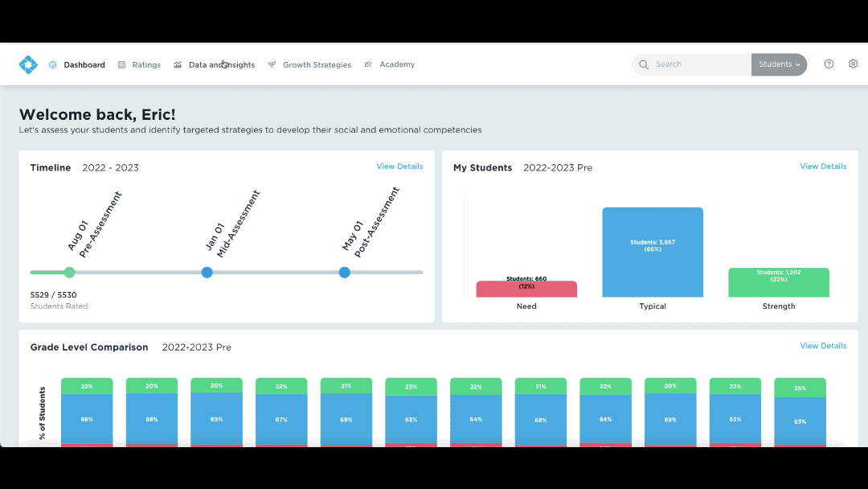Viewport: 868px width, 489px height.
Task: Click the Ratings list icon
Action: point(122,65)
